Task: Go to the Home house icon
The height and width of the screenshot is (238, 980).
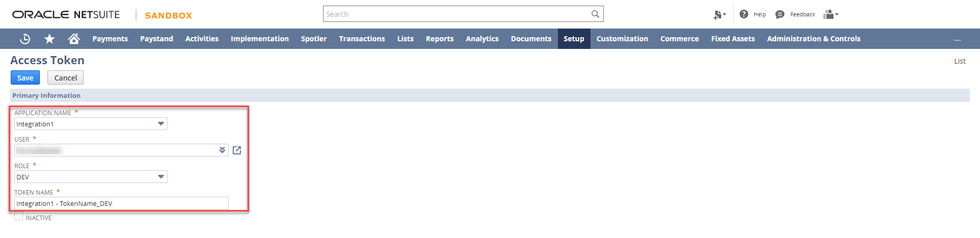Action: 74,39
